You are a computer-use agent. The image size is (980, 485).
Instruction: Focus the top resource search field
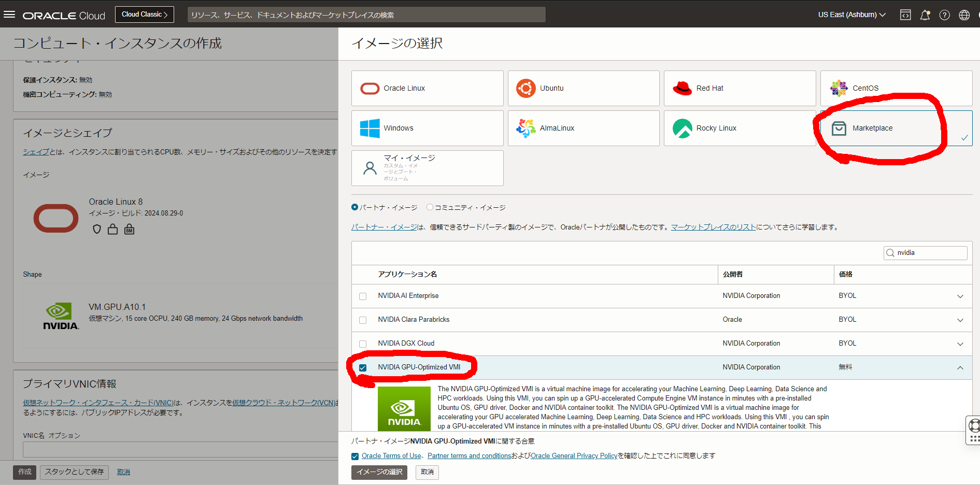366,15
